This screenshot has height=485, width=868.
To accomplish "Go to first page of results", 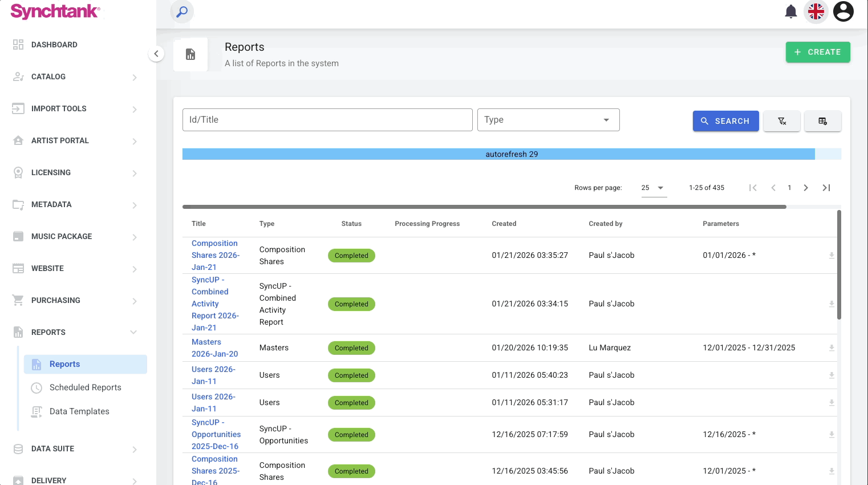I will click(753, 188).
